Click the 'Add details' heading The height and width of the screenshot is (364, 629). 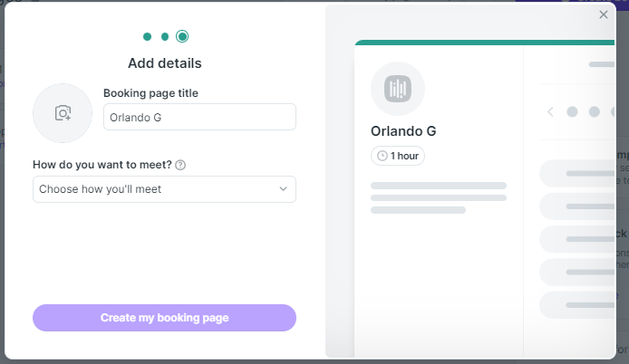(164, 63)
